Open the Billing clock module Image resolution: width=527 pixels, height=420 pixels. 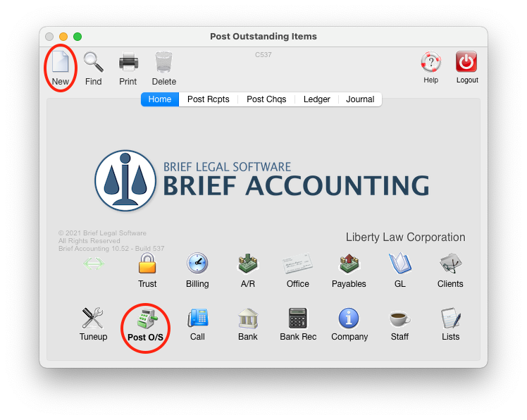pyautogui.click(x=197, y=263)
